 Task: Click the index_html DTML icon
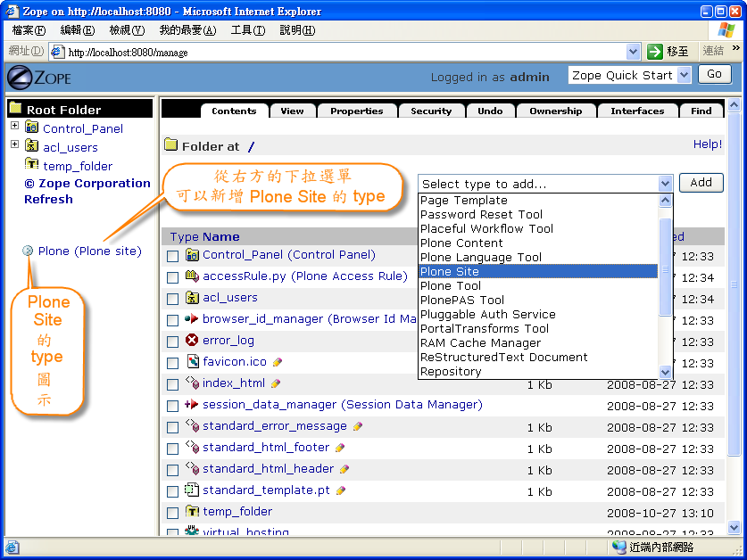[x=192, y=383]
